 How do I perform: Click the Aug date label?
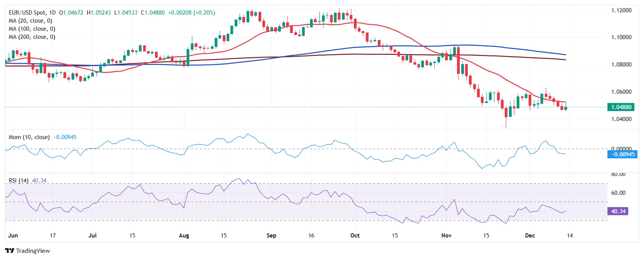184,236
